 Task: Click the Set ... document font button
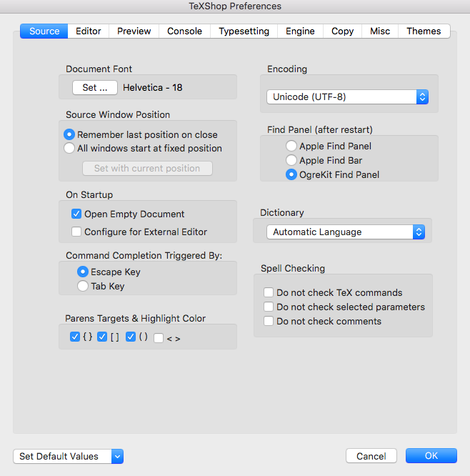click(x=95, y=88)
